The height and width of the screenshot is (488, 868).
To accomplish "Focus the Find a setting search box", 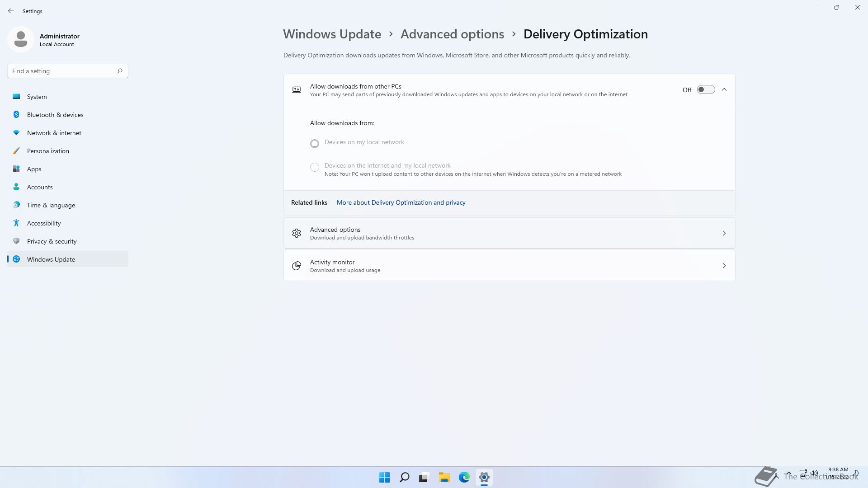I will [68, 71].
